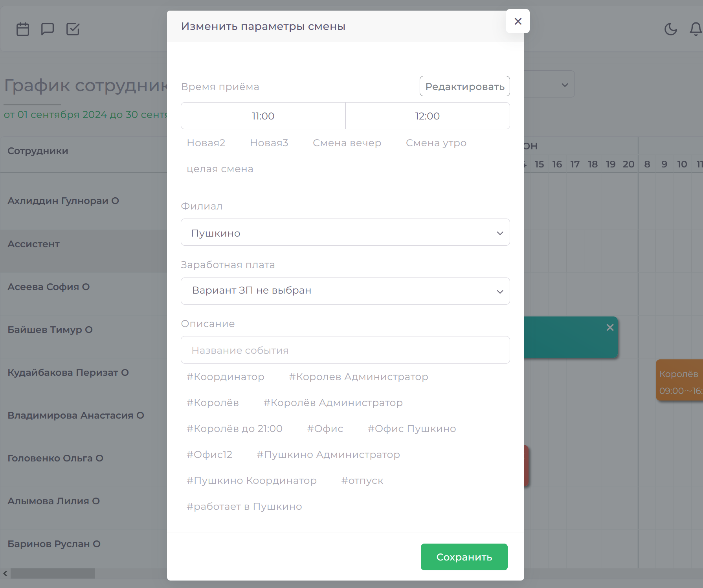Edit the 11:00 start time field

pyautogui.click(x=263, y=116)
